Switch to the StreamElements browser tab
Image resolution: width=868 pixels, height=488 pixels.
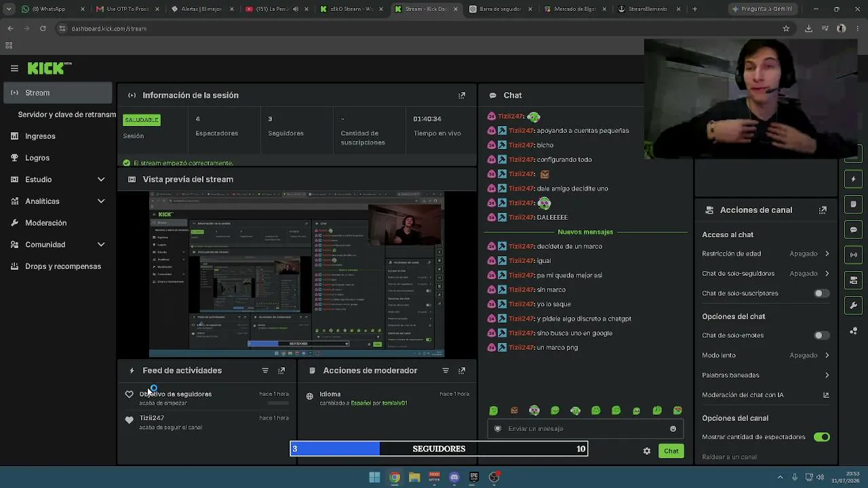[x=647, y=9]
